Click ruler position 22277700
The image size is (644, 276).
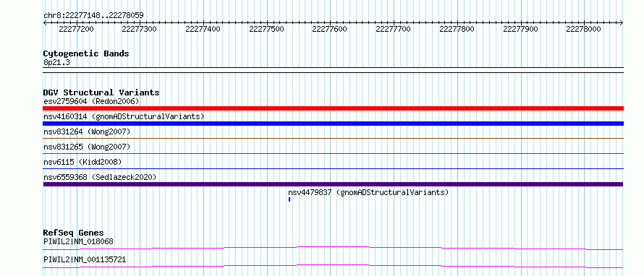(x=394, y=29)
